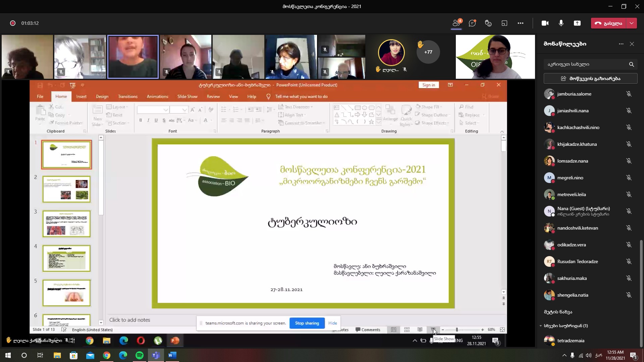Click the zoom in plus button
The image size is (644, 362).
(x=482, y=330)
